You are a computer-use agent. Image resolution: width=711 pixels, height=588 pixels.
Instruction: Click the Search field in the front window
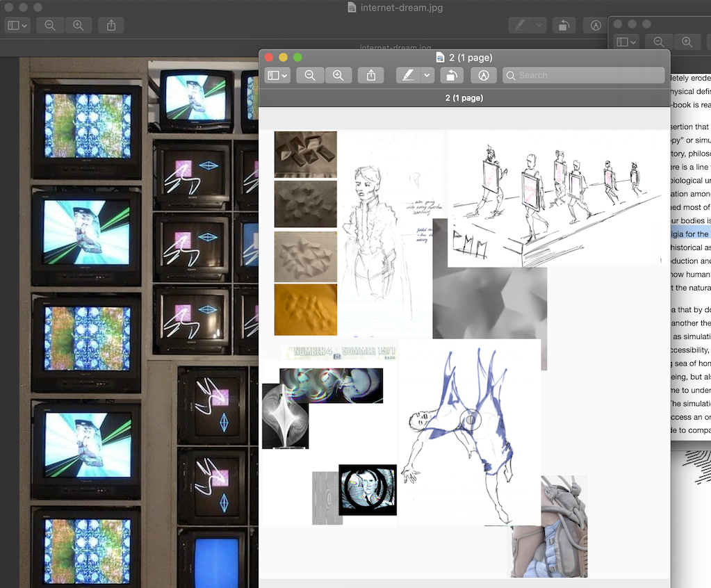(584, 75)
